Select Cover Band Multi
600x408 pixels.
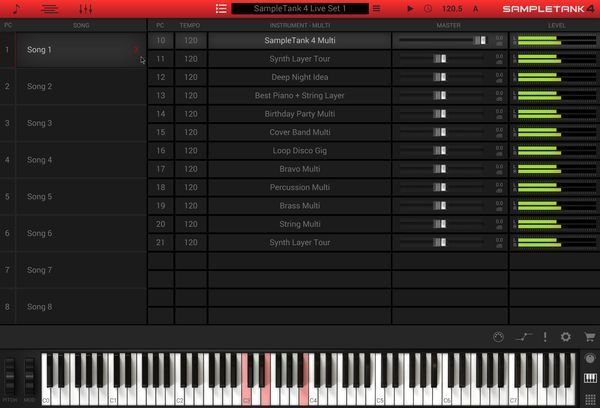[300, 132]
